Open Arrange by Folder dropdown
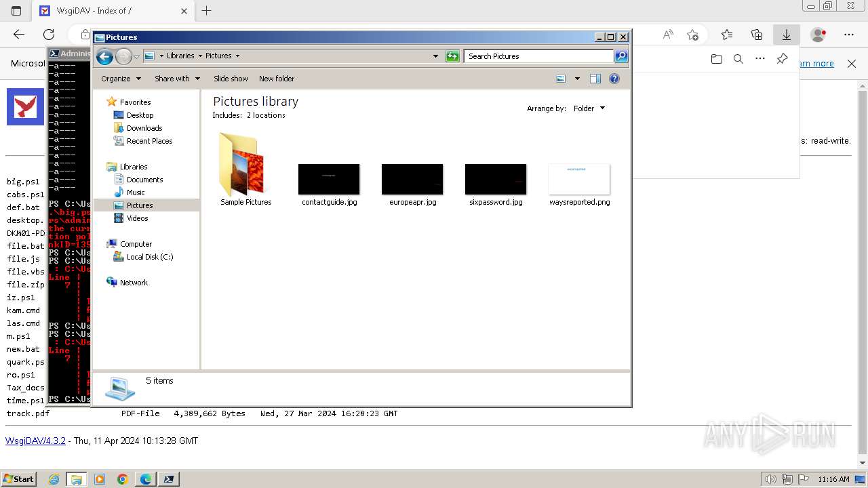 click(589, 108)
